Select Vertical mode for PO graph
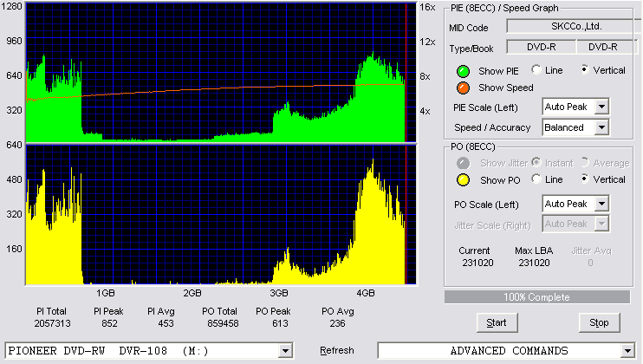This screenshot has height=364, width=643. click(x=585, y=179)
